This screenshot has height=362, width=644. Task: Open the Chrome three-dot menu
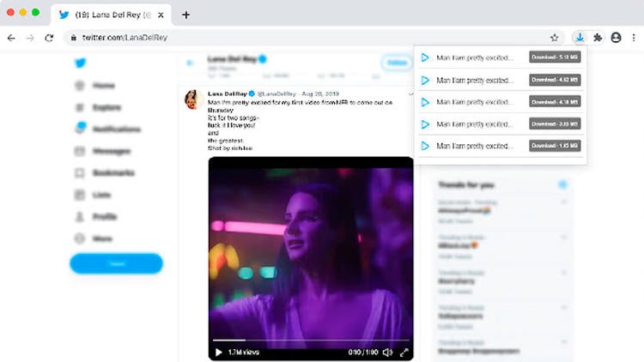[x=634, y=38]
